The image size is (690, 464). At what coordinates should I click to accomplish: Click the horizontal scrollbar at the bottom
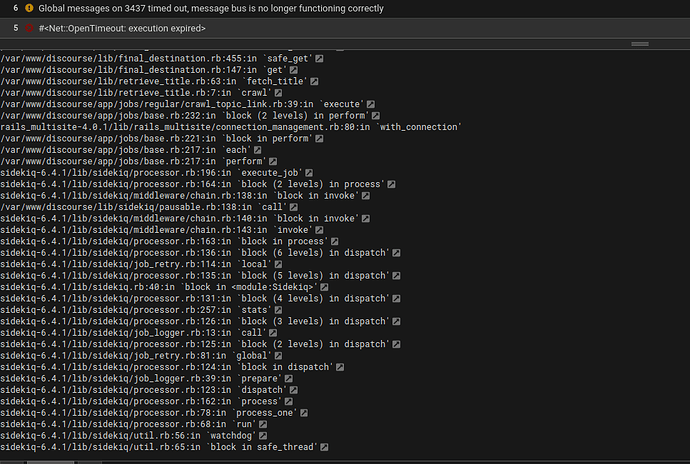(x=51, y=462)
